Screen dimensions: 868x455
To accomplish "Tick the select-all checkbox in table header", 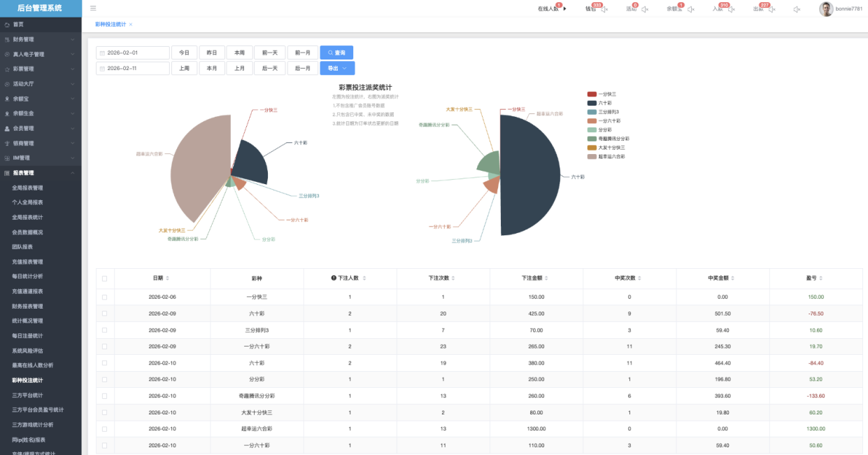I will point(105,278).
